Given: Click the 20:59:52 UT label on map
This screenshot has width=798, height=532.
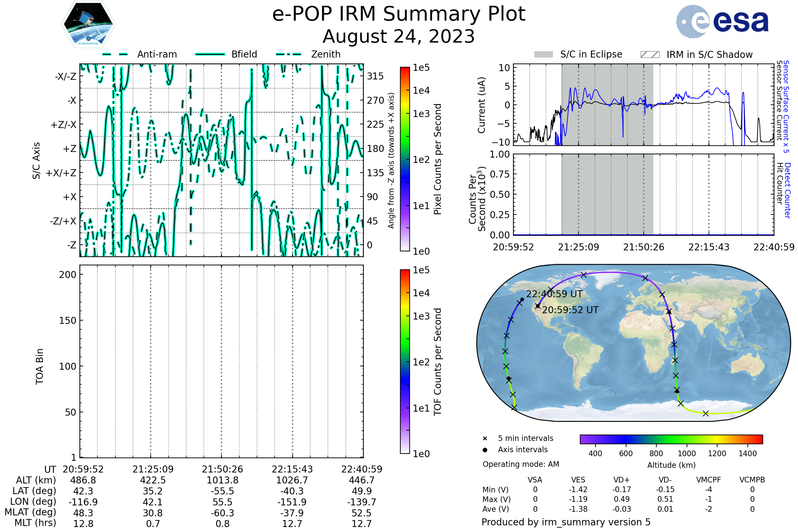Looking at the screenshot, I should pos(570,310).
